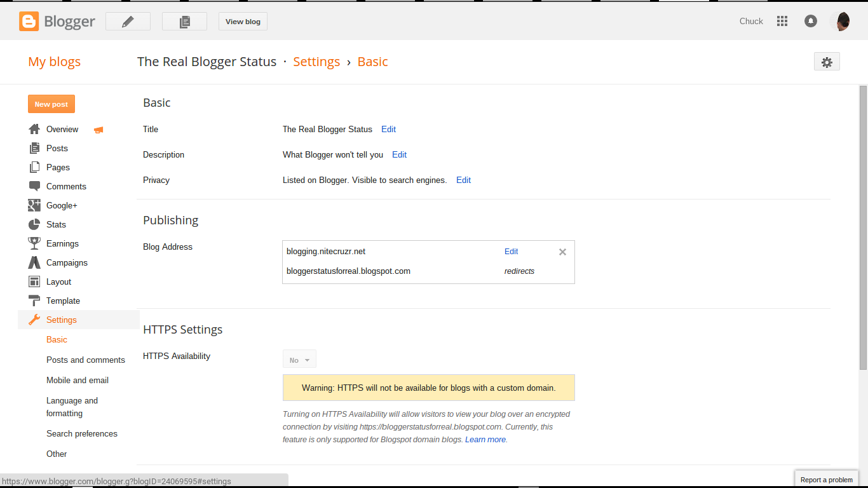Edit the blog Description
The width and height of the screenshot is (868, 488).
click(x=399, y=154)
